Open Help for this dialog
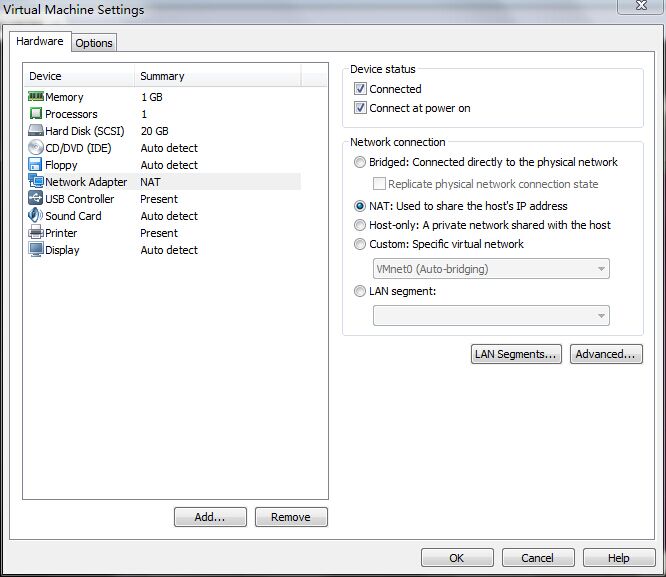This screenshot has width=666, height=577. 619,557
